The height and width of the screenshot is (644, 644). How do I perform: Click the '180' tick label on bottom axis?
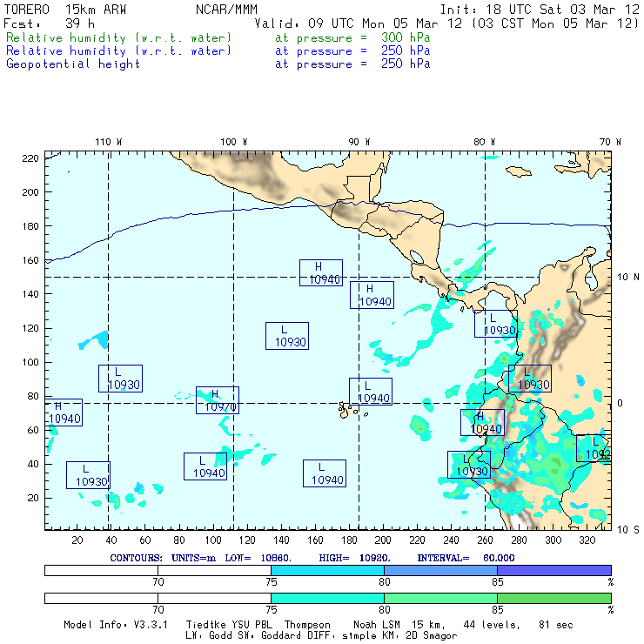point(349,540)
